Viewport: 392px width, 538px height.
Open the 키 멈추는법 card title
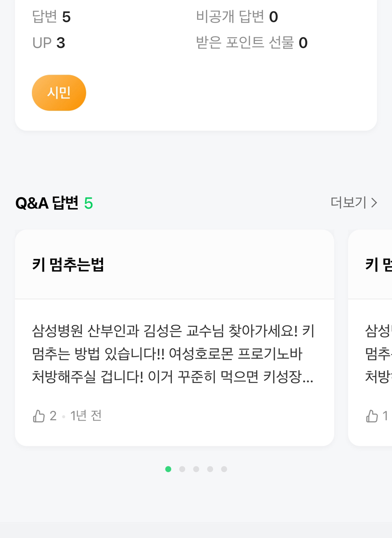tap(68, 264)
